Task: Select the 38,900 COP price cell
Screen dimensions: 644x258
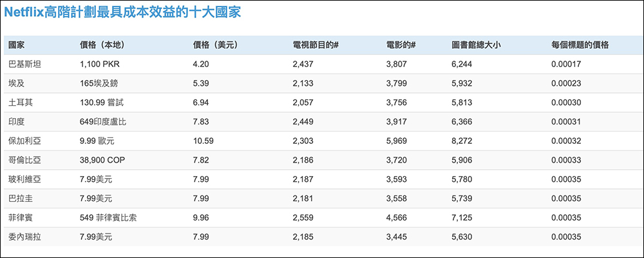Action: (102, 161)
